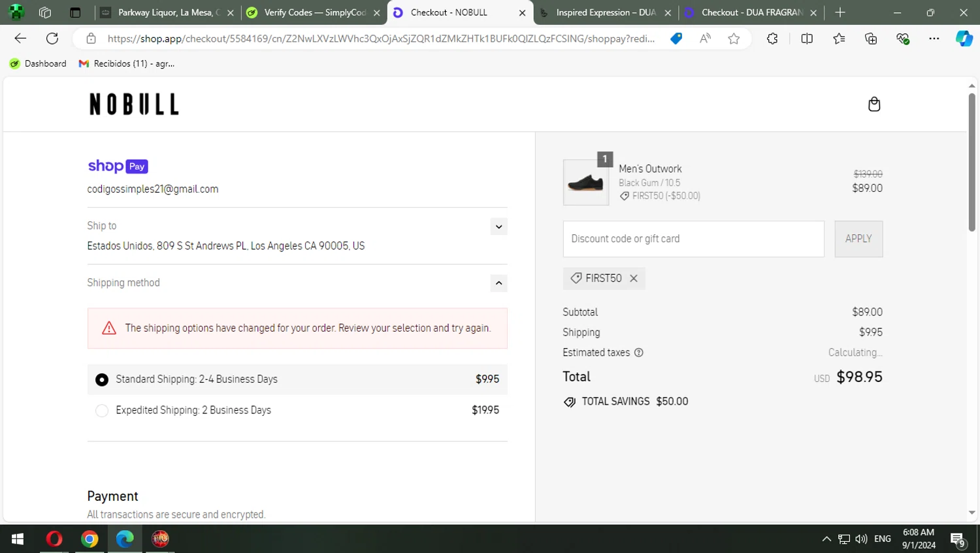Open the Windows Start menu
Viewport: 980px width, 553px height.
point(18,539)
